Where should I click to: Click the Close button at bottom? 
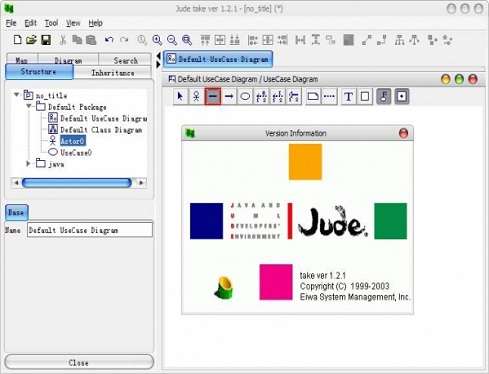click(x=79, y=362)
